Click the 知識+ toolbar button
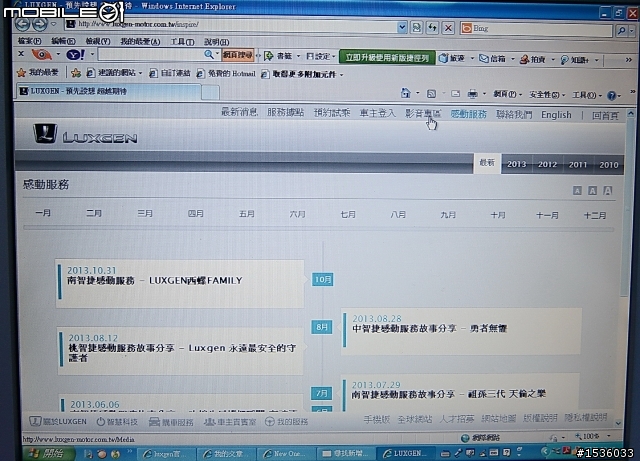Image resolution: width=640 pixels, height=461 pixels. coord(575,60)
